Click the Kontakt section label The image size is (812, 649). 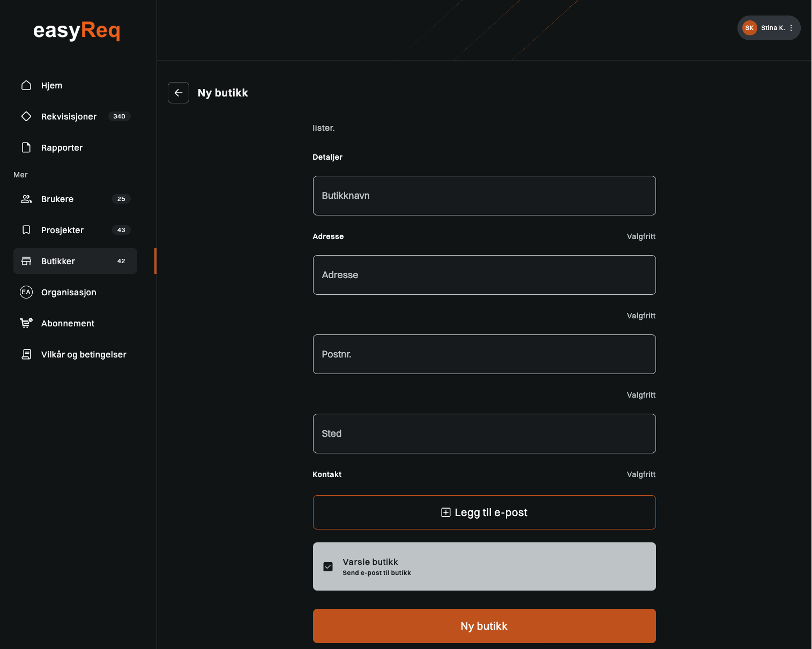coord(327,474)
